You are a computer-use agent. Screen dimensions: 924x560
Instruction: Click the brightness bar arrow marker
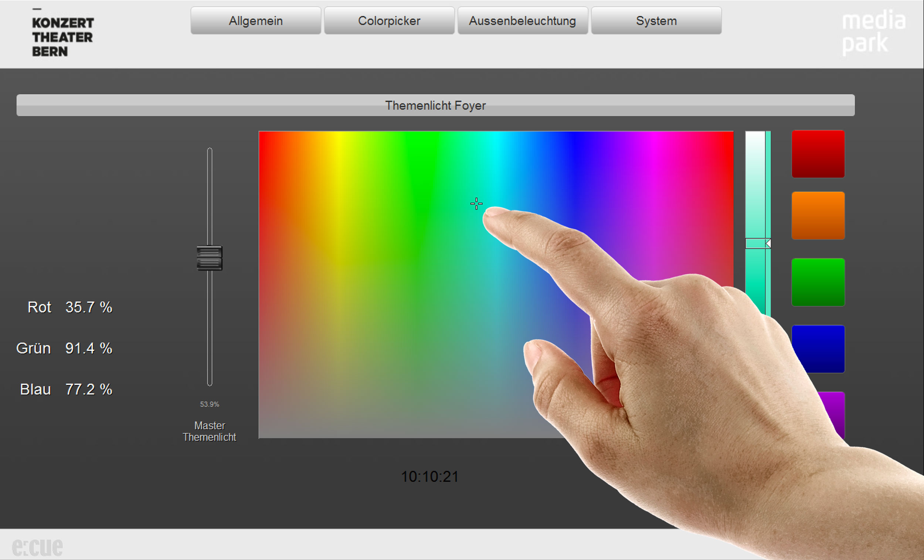tap(768, 244)
